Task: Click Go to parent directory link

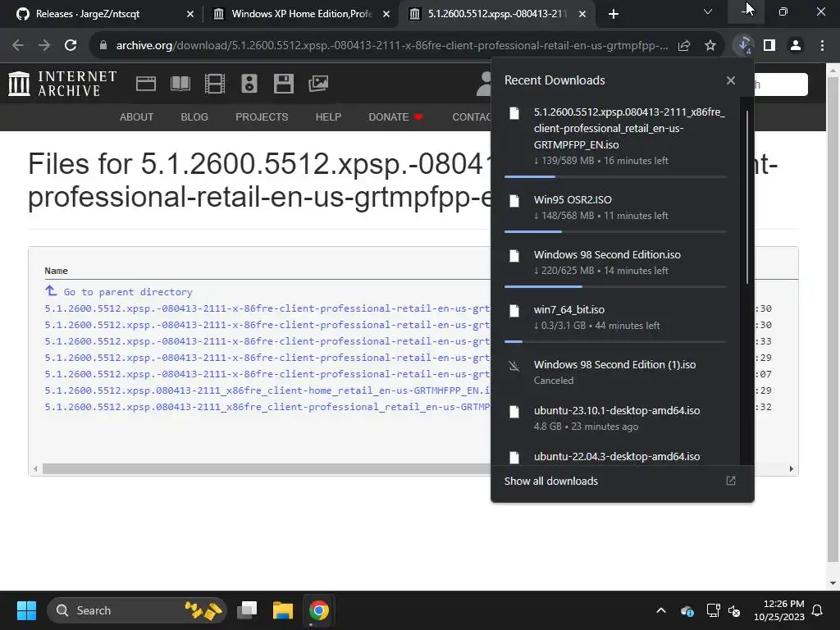Action: [x=128, y=292]
